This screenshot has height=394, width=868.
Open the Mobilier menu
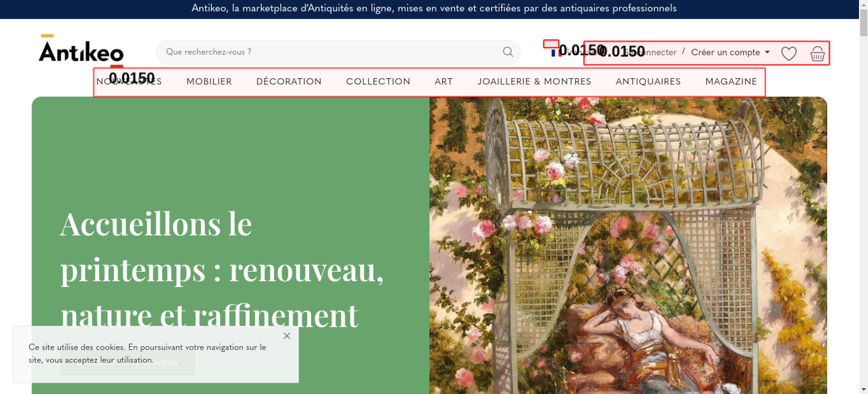tap(209, 82)
